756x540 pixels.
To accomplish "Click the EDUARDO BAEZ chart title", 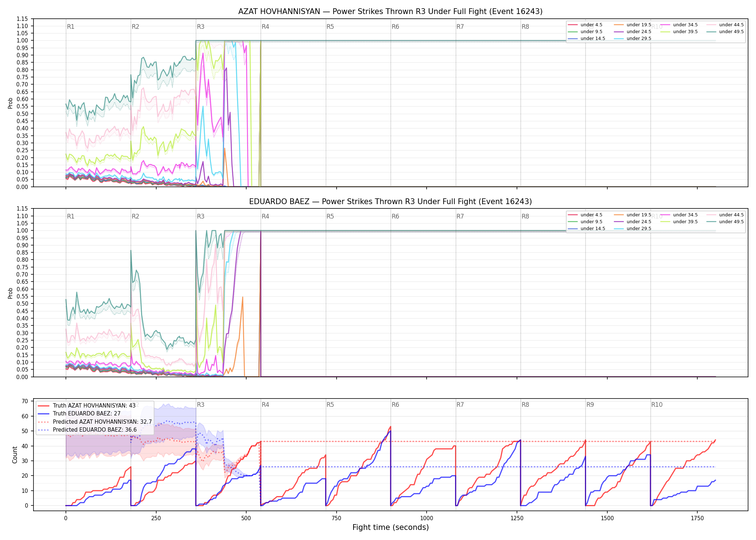I will [x=390, y=202].
